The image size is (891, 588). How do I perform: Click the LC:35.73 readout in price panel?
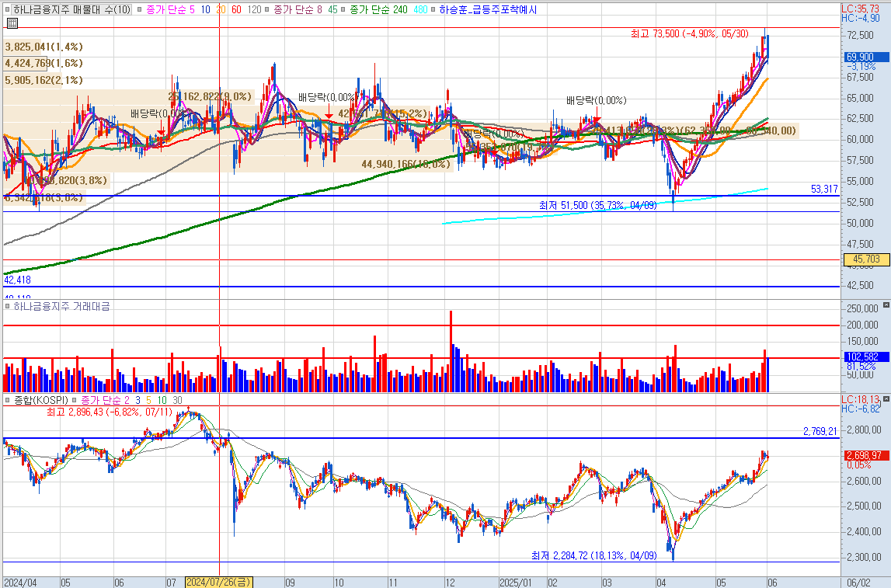(860, 9)
